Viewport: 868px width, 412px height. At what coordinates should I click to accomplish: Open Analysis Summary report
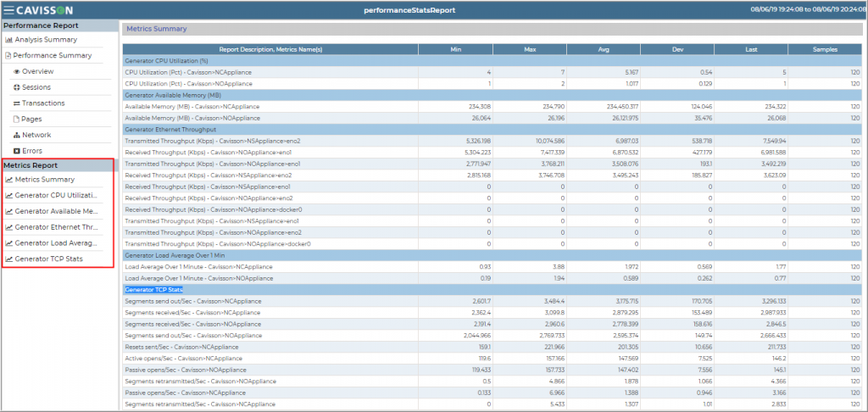46,40
